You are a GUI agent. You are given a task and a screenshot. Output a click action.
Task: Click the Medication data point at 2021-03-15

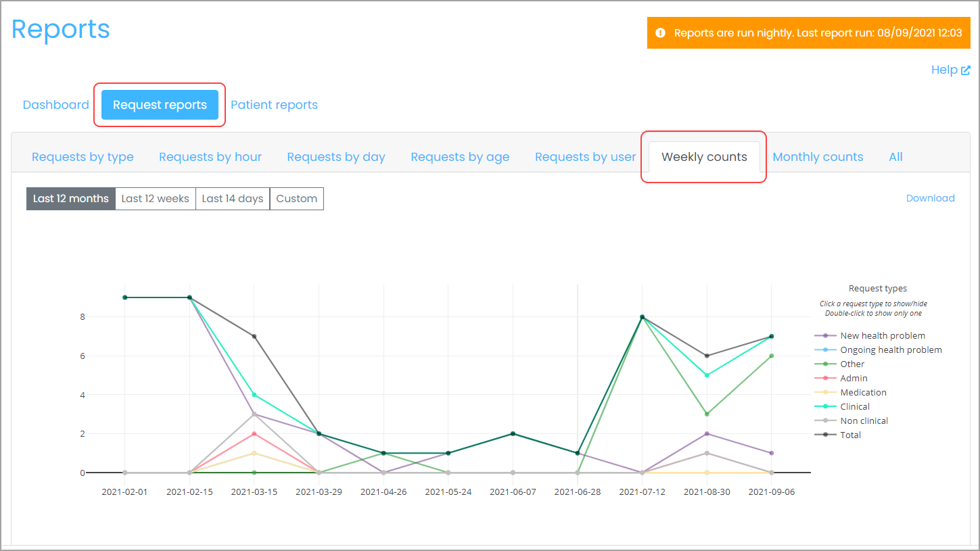(x=254, y=453)
